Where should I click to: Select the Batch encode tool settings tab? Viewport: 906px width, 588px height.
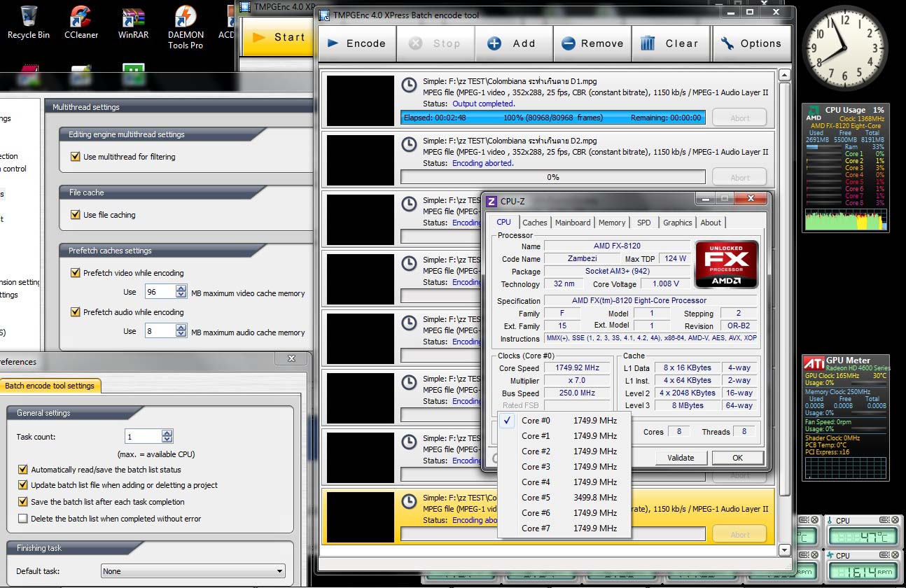pyautogui.click(x=50, y=386)
